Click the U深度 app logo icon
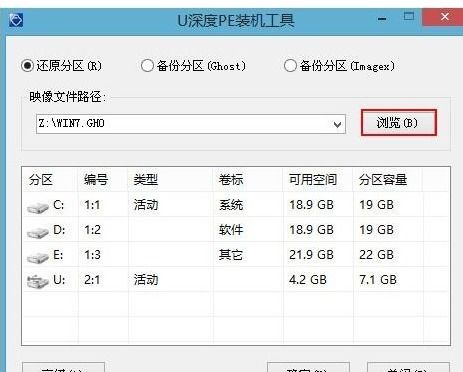Viewport: 463px width, 372px height. pyautogui.click(x=16, y=20)
